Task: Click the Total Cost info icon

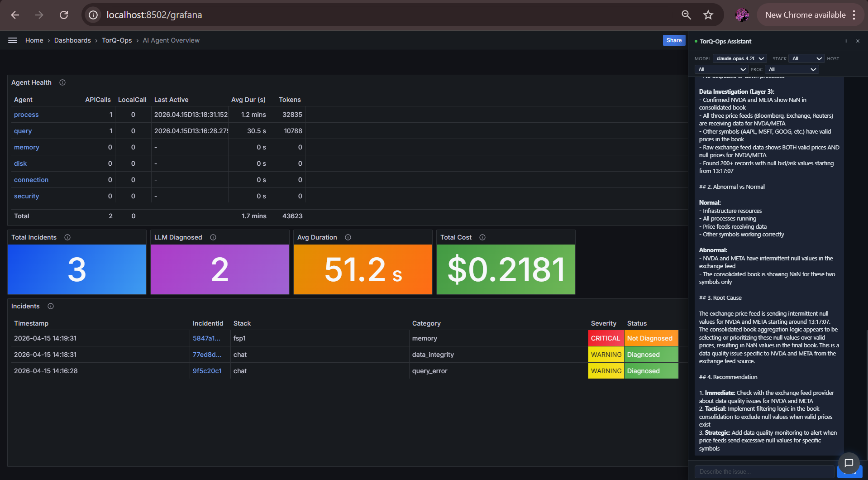Action: (x=482, y=237)
